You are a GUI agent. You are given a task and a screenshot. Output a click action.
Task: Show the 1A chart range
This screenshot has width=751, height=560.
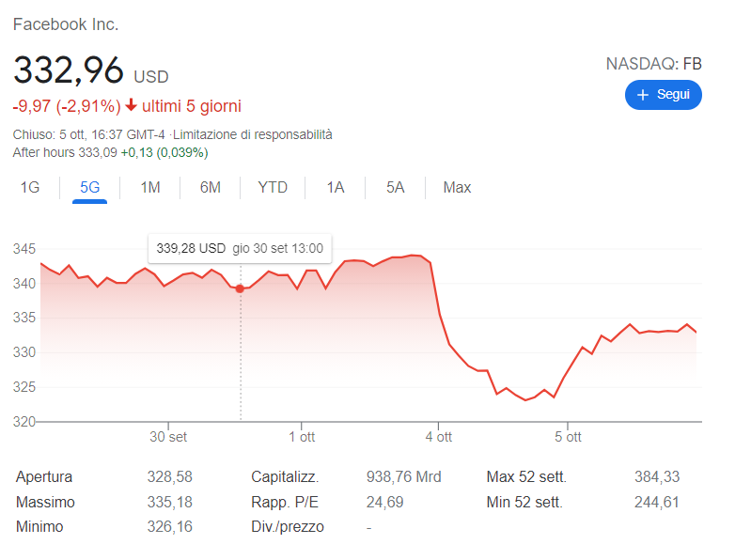point(336,188)
